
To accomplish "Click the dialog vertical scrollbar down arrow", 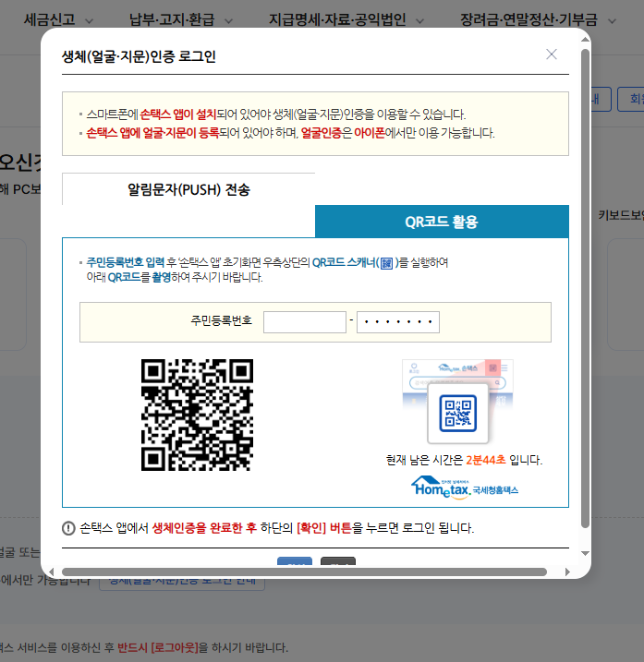I will (x=585, y=553).
